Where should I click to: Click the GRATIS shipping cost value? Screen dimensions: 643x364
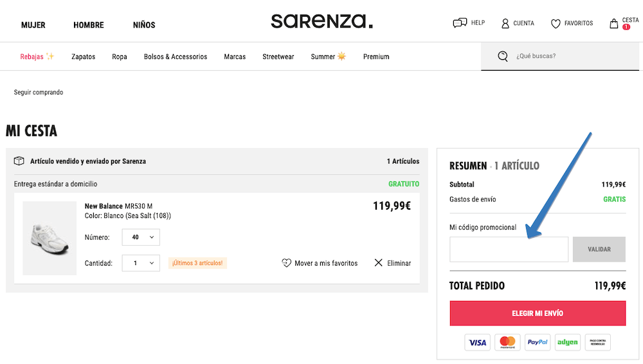pyautogui.click(x=614, y=199)
